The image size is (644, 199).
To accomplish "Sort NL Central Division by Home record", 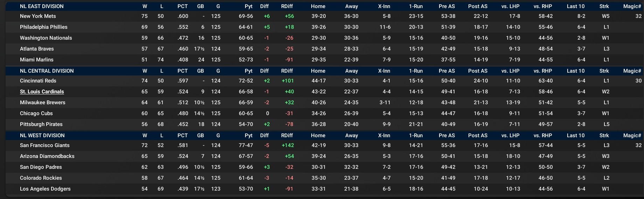I will 318,71.
